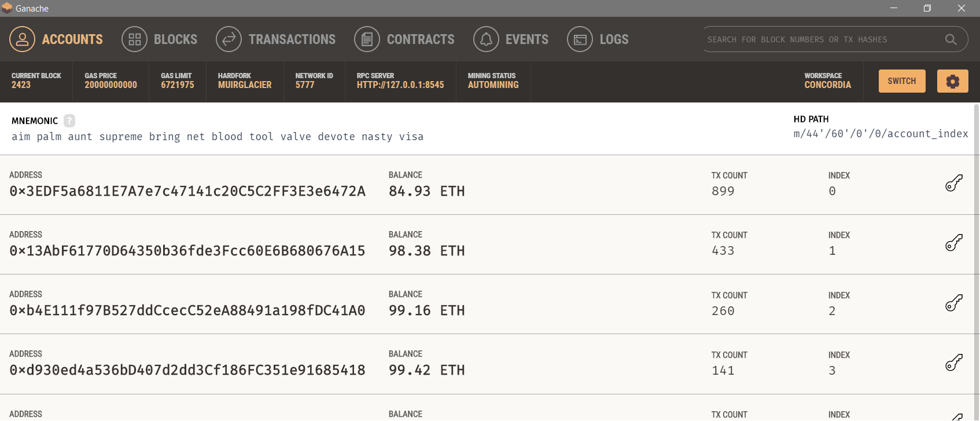
Task: Go to the Contracts tab
Action: (x=420, y=39)
